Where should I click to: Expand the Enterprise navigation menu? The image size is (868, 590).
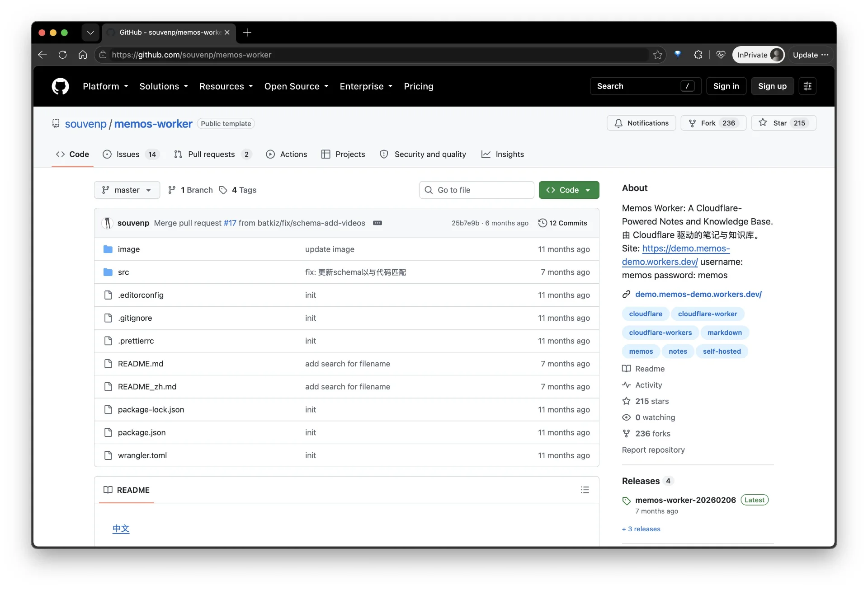[x=366, y=86]
